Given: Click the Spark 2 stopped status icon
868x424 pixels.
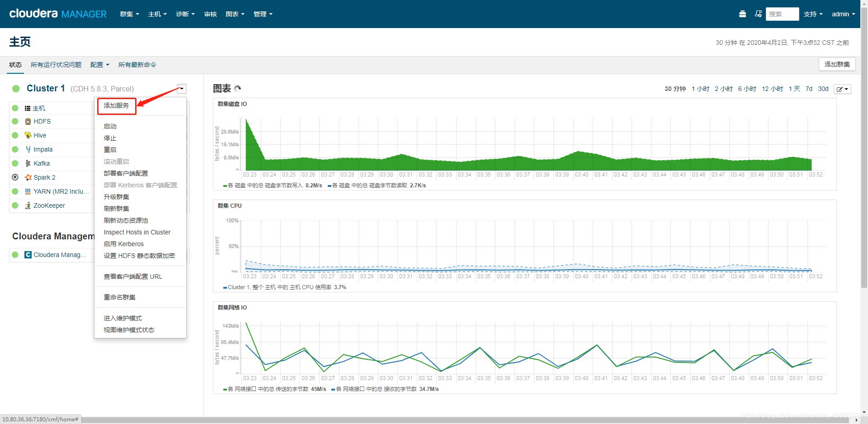Looking at the screenshot, I should pyautogui.click(x=15, y=177).
